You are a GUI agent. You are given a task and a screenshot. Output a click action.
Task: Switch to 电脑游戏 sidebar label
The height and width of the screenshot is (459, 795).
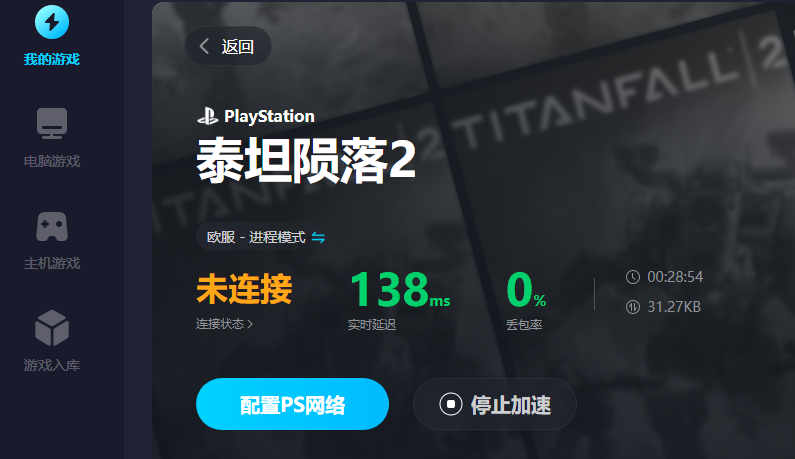pyautogui.click(x=52, y=161)
